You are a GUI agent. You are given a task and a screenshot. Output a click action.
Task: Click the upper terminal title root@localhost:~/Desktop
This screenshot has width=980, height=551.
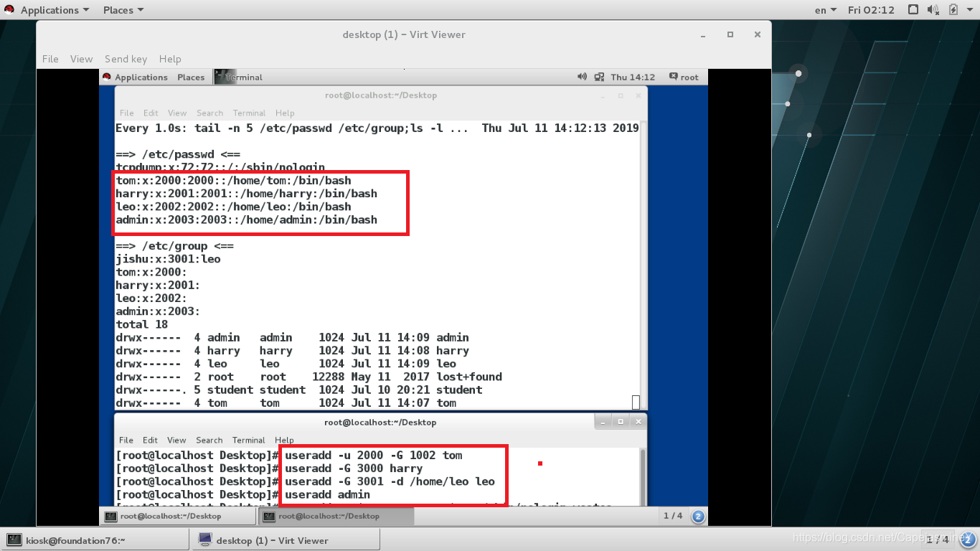(380, 95)
